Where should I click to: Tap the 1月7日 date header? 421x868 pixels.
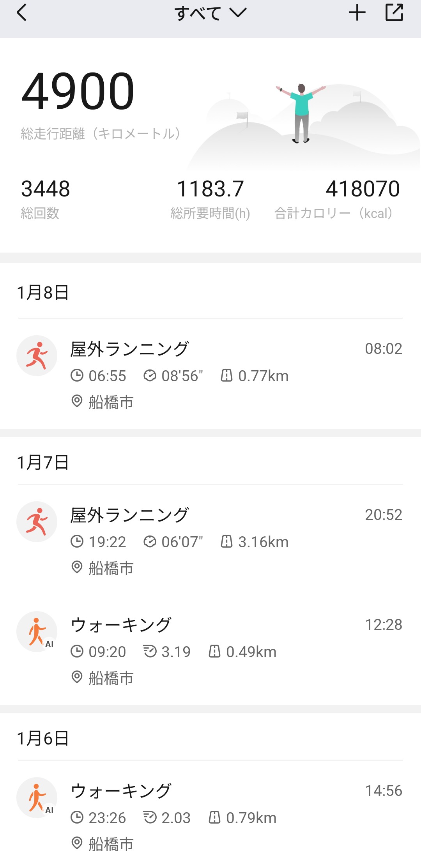(x=43, y=463)
